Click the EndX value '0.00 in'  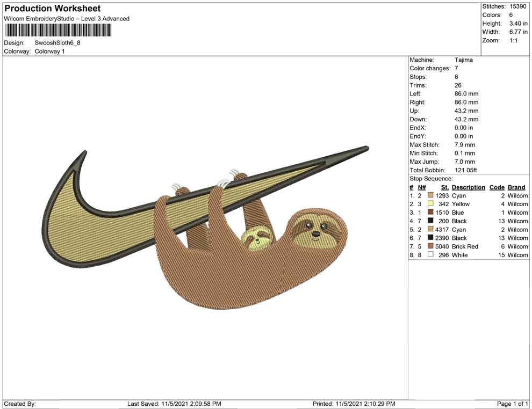pyautogui.click(x=464, y=127)
